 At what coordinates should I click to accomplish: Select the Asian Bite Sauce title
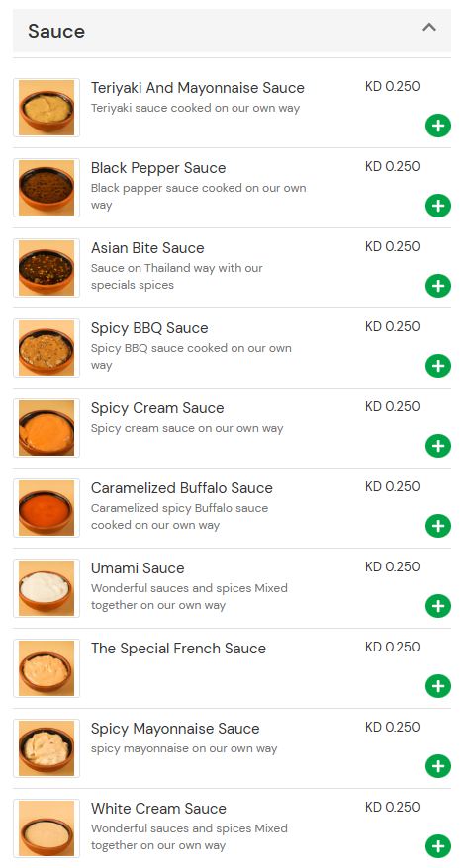tap(147, 248)
